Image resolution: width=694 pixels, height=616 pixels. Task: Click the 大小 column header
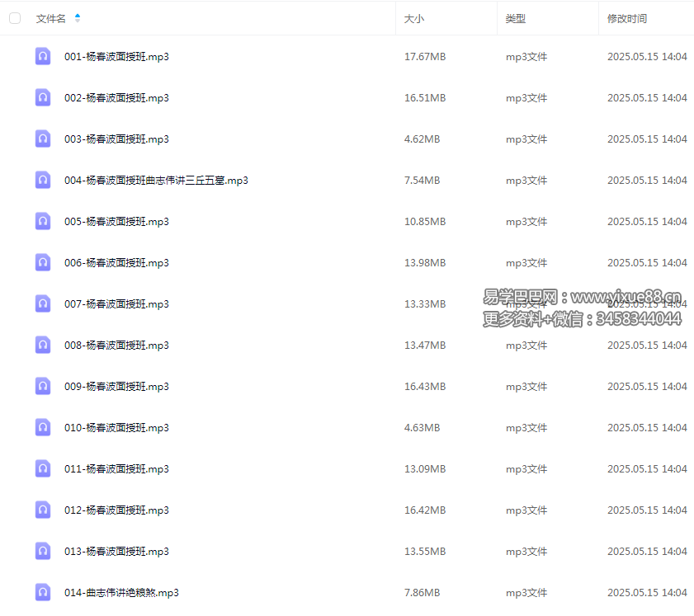(x=414, y=18)
